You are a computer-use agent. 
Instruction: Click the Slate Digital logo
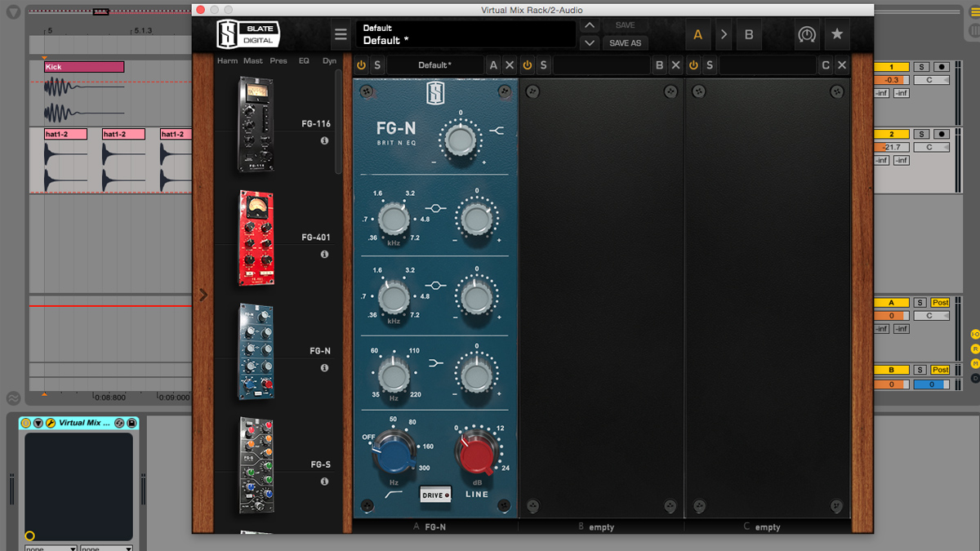pos(248,35)
